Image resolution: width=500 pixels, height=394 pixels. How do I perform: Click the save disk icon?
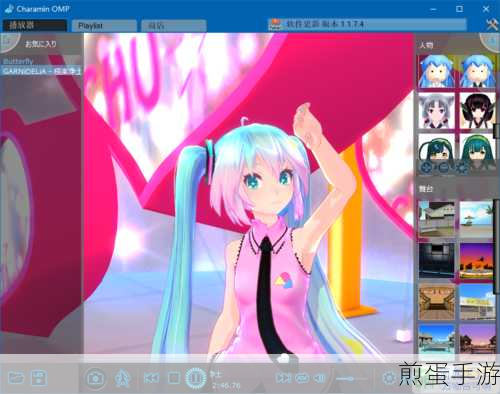39,378
